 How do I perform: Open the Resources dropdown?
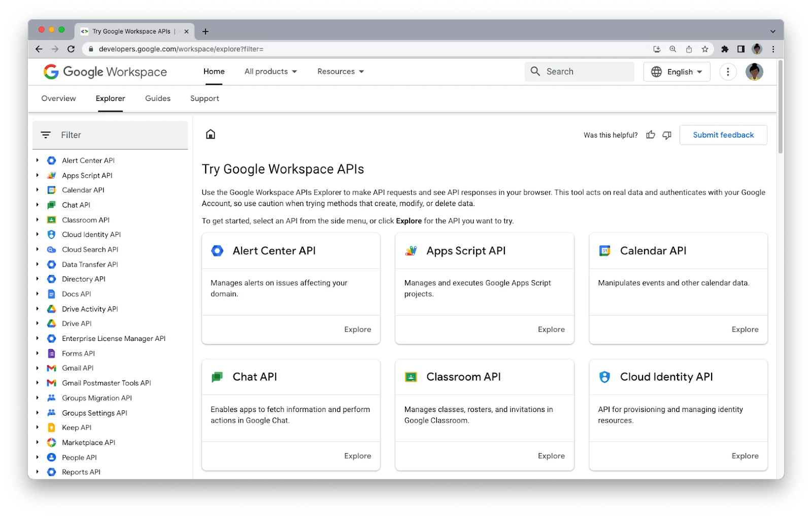click(x=341, y=72)
